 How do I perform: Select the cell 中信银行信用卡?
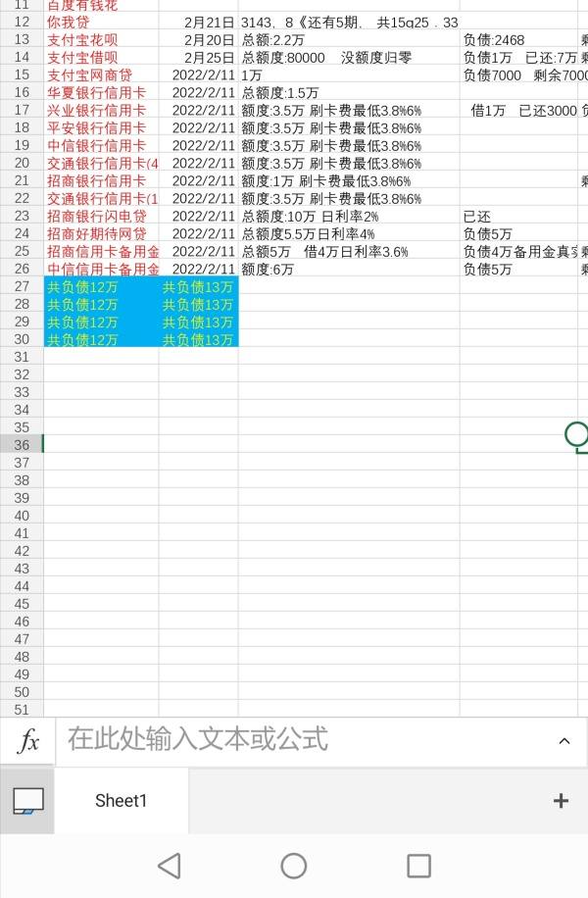point(101,145)
